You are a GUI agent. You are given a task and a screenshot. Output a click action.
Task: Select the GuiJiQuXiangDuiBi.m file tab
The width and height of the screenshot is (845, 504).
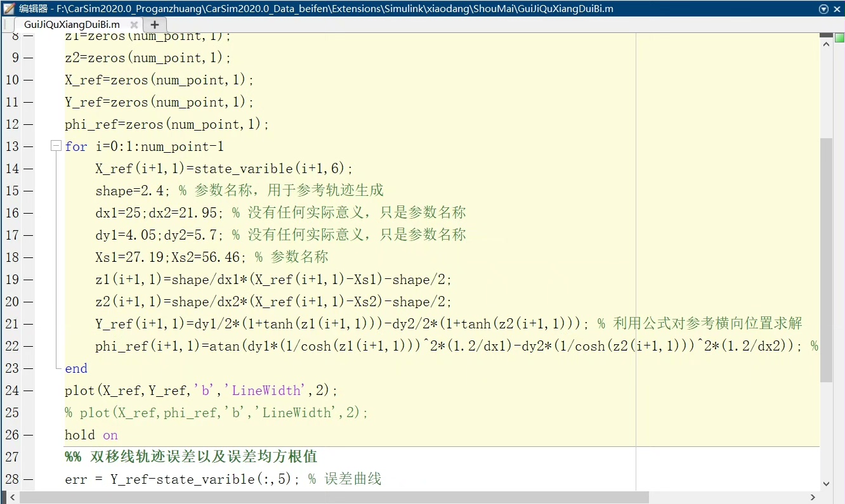[x=72, y=25]
